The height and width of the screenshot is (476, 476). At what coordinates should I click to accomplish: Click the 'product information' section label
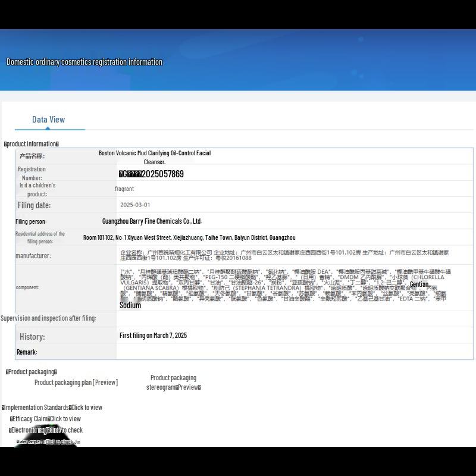click(32, 144)
